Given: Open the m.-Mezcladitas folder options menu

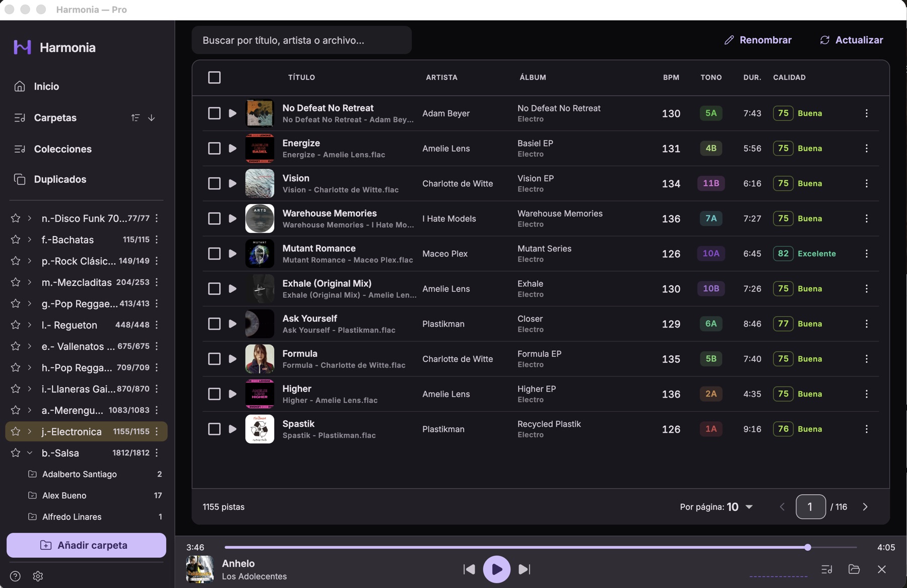Looking at the screenshot, I should pos(157,282).
